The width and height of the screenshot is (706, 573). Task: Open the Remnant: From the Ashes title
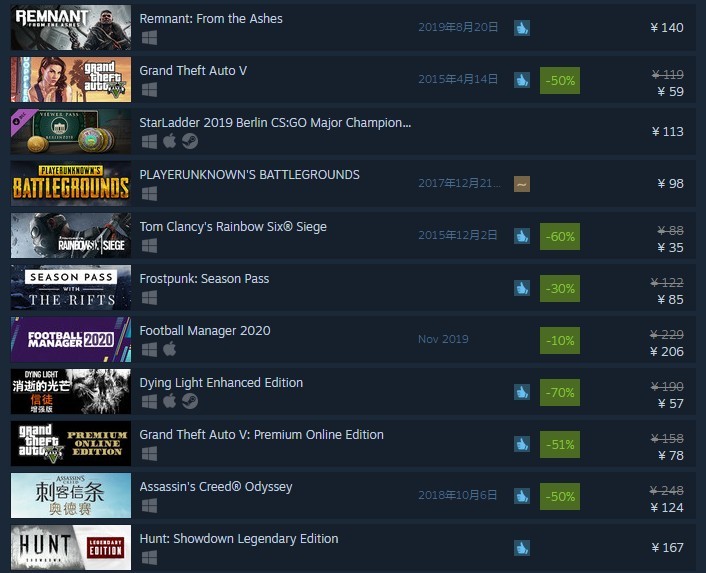click(x=211, y=19)
